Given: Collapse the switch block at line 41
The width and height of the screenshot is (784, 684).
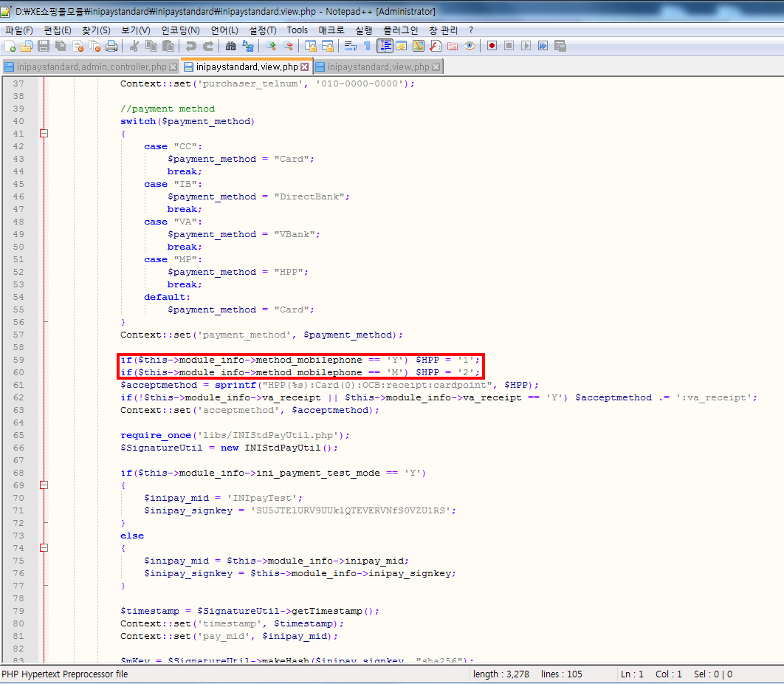Looking at the screenshot, I should tap(44, 134).
